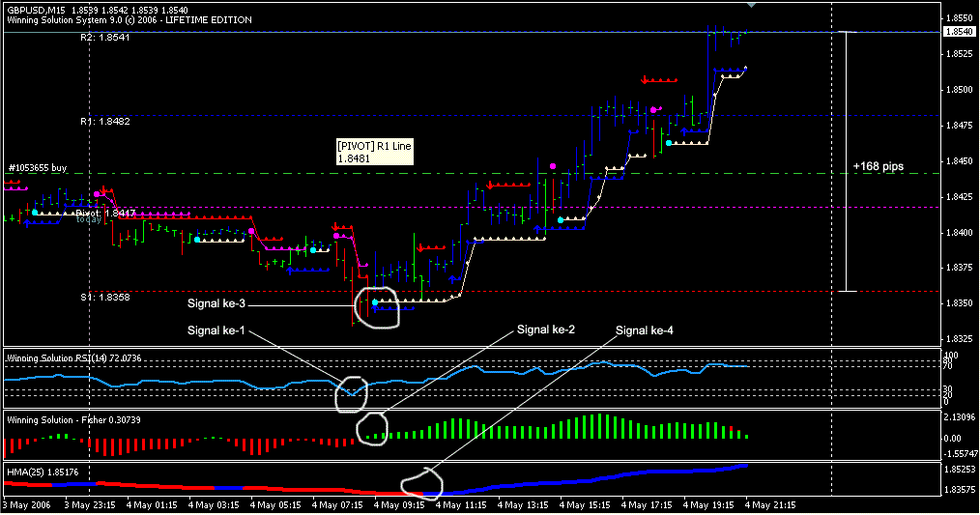Screen dimensions: 980x515
Task: Click the 4 May 07:15 time label
Action: coord(337,505)
